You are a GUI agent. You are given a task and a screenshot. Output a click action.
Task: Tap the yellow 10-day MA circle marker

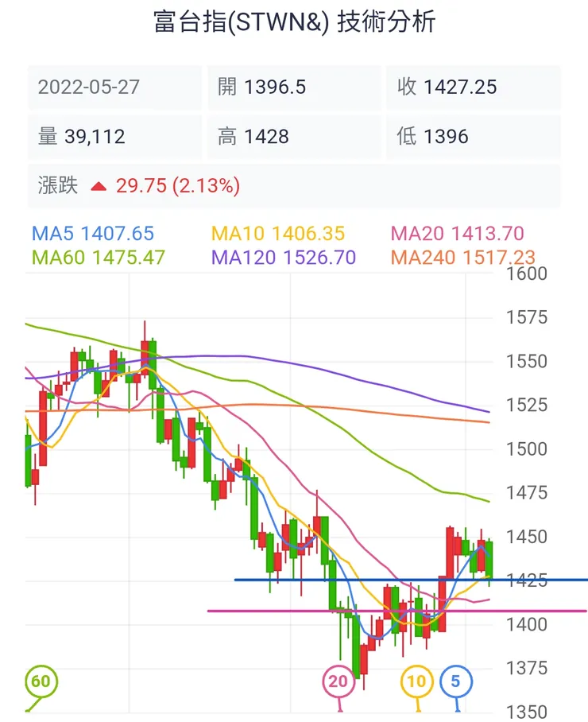coord(416,681)
